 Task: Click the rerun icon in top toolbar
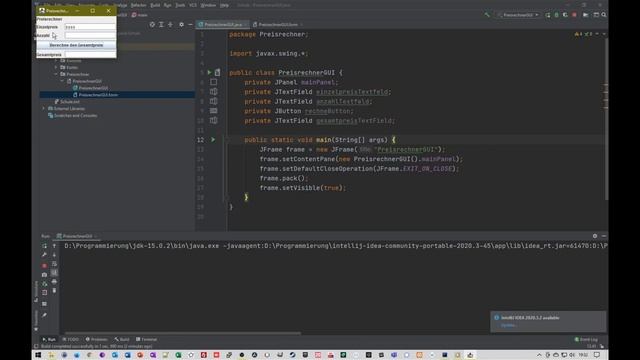click(x=548, y=15)
